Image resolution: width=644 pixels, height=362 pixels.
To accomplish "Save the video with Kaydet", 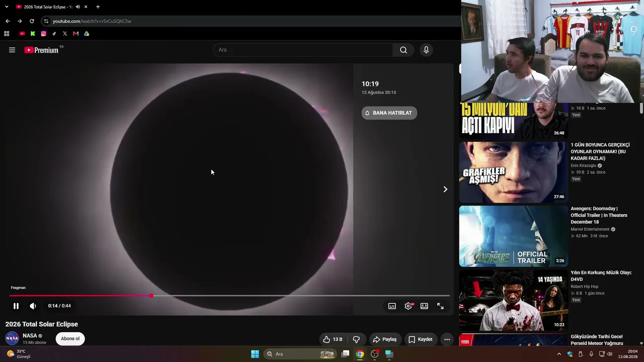I will 421,339.
